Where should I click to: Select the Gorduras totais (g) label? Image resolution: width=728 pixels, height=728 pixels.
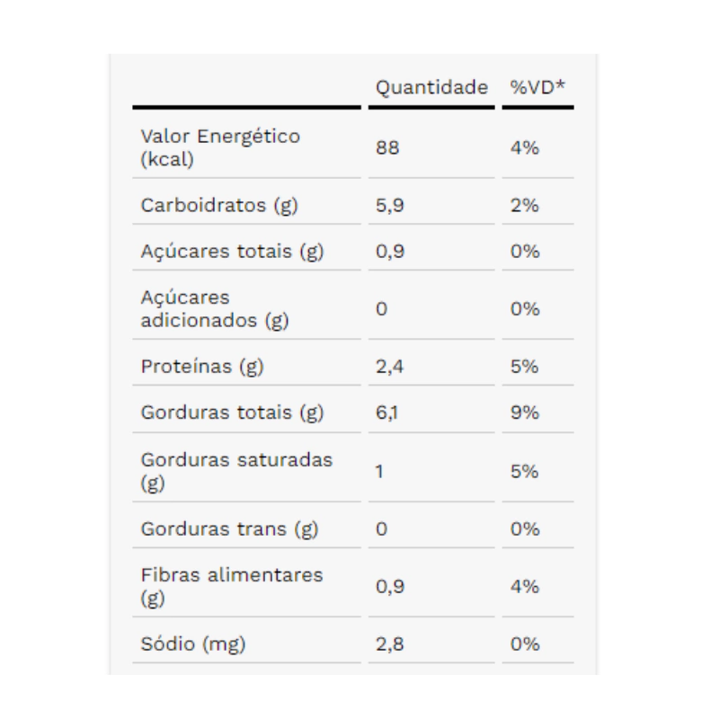click(232, 413)
